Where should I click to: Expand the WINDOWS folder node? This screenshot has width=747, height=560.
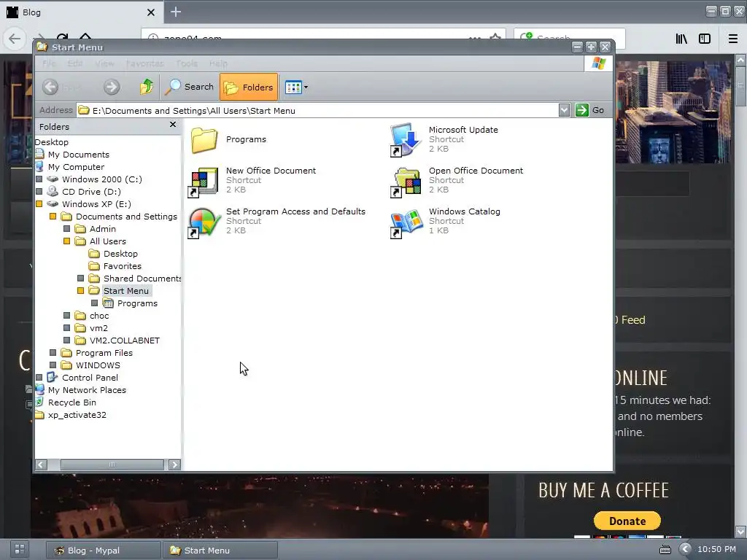click(53, 365)
